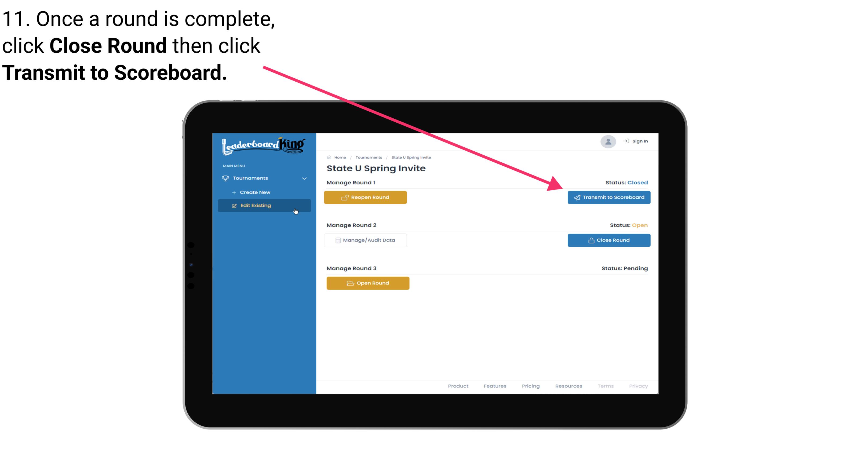This screenshot has width=868, height=467.
Task: Click the Tournaments breadcrumb link
Action: pos(369,157)
